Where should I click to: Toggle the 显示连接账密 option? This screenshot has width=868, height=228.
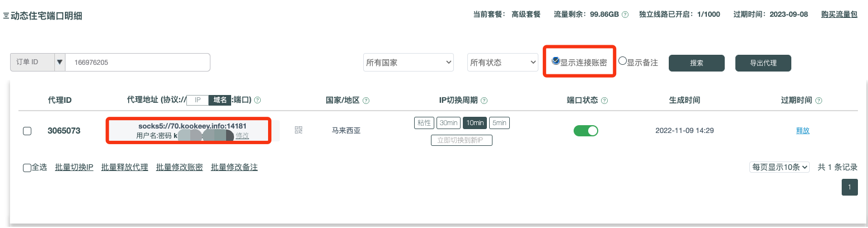pyautogui.click(x=556, y=61)
